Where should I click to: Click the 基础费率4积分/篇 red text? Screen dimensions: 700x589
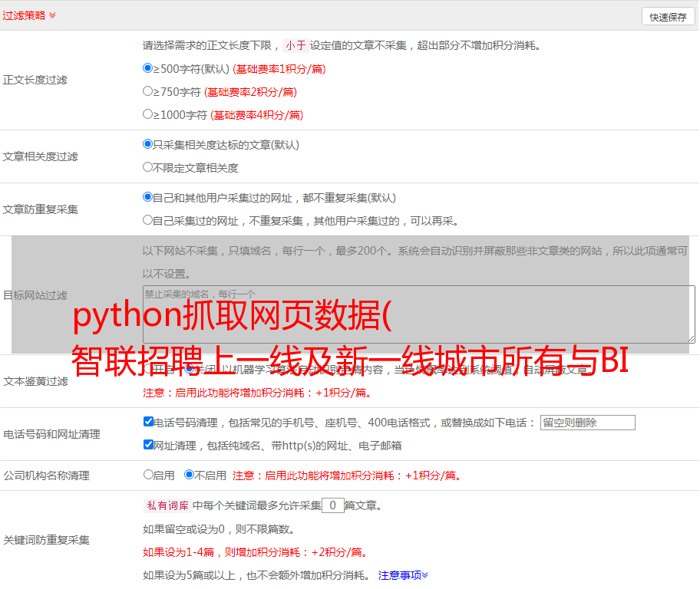pyautogui.click(x=256, y=115)
